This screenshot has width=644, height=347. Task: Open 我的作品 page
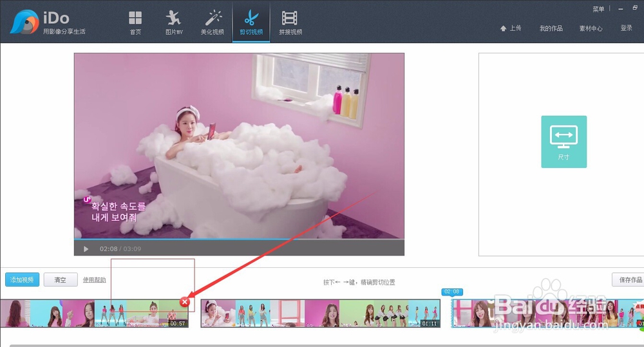(x=551, y=28)
